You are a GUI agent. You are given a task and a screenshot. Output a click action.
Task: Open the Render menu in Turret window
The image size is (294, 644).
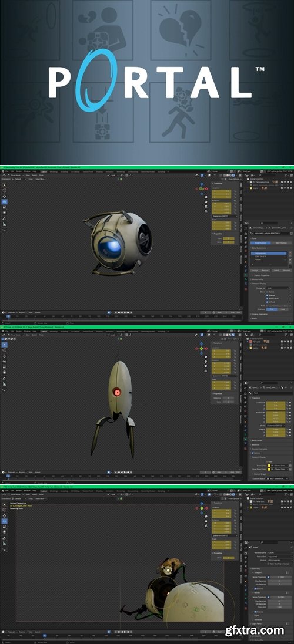tap(18, 331)
